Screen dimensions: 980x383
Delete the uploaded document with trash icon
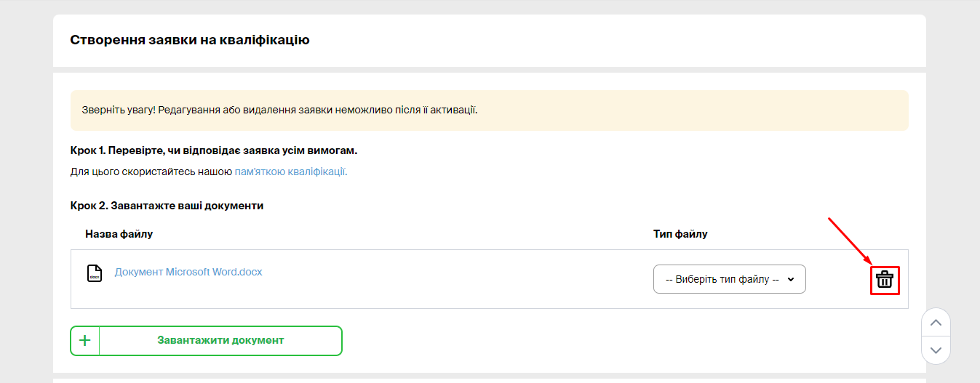885,280
